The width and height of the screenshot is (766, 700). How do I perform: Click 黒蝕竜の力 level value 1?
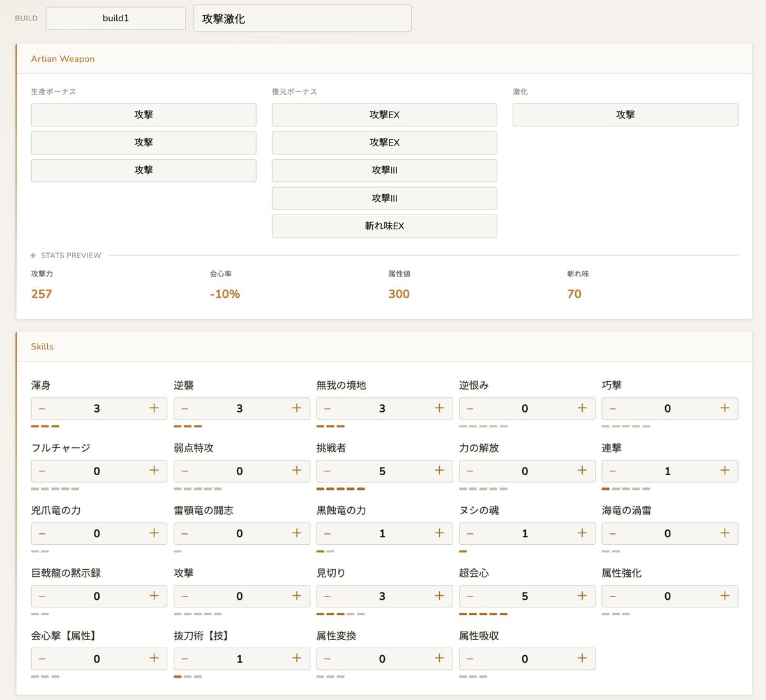tap(382, 533)
